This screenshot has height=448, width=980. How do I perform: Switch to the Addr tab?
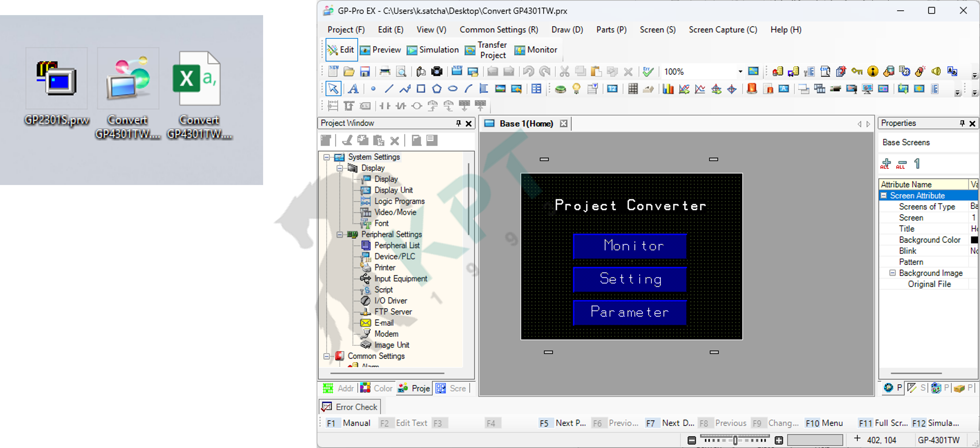[339, 388]
